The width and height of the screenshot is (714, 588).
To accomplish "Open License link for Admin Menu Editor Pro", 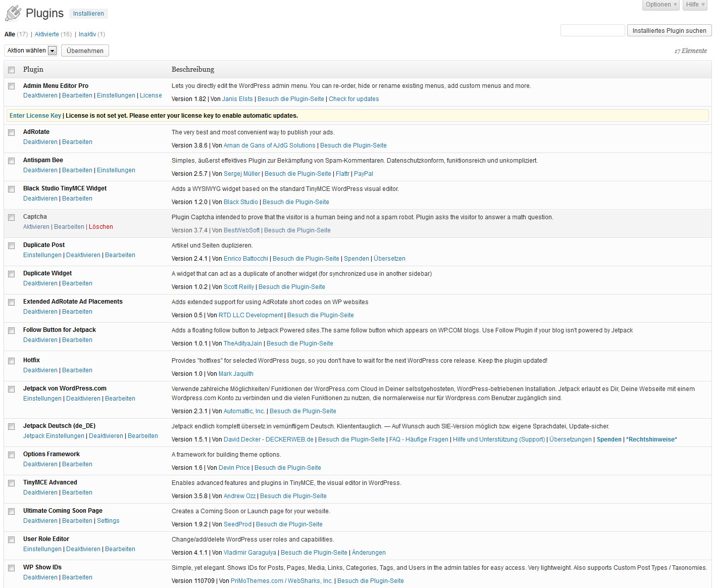I will [151, 95].
